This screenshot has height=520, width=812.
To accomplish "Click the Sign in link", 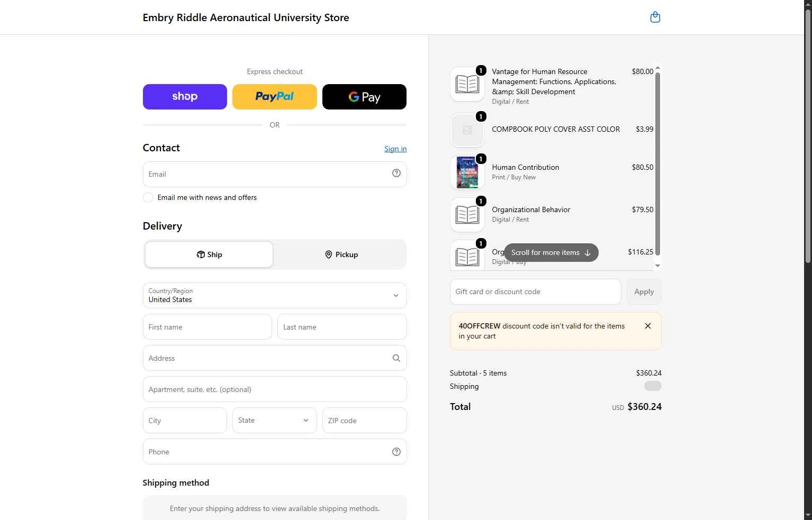I will click(x=395, y=149).
